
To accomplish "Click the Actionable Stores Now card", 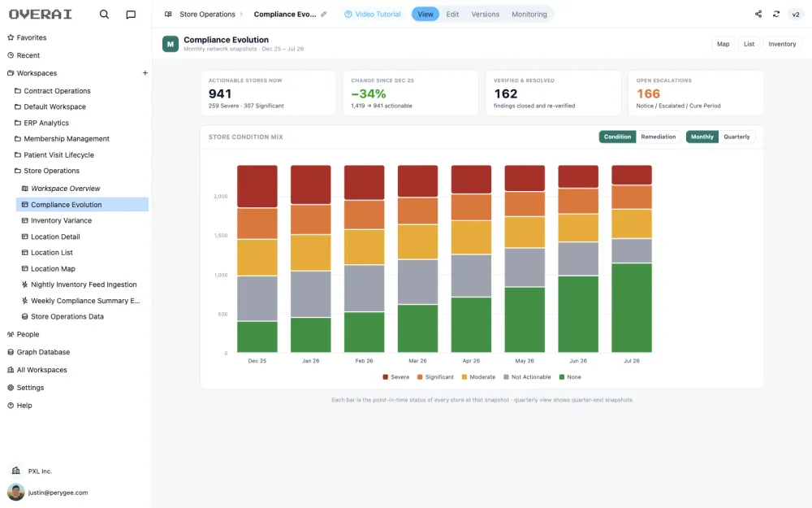I will click(x=268, y=93).
